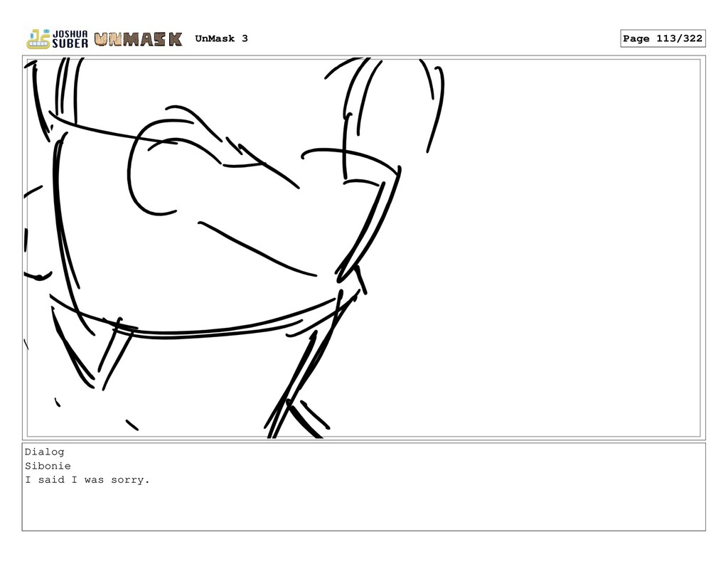Click the 'JOSHUA SUBER' name text
Screen dimensions: 728x564
[70, 40]
